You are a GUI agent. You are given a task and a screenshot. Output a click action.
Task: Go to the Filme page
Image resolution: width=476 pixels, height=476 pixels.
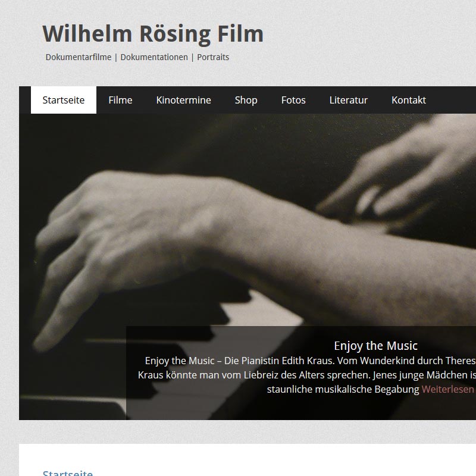120,100
